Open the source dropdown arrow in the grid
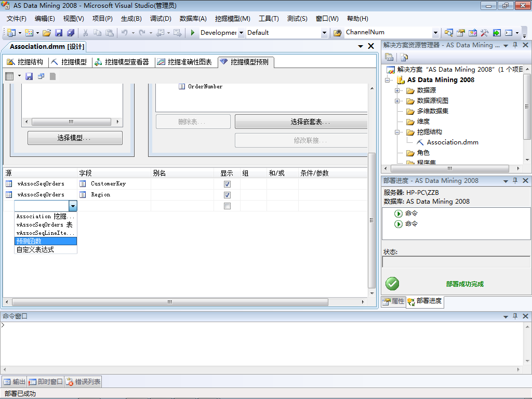Image resolution: width=532 pixels, height=399 pixels. click(x=73, y=206)
